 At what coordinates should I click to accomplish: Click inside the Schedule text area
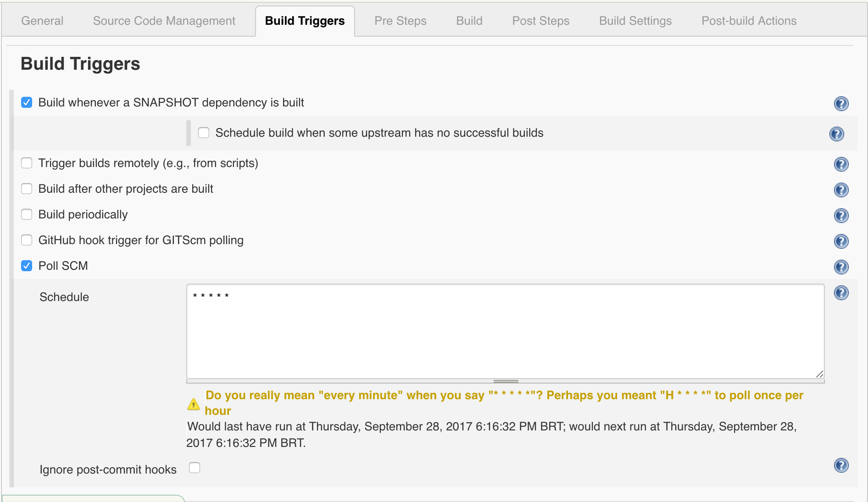(505, 331)
